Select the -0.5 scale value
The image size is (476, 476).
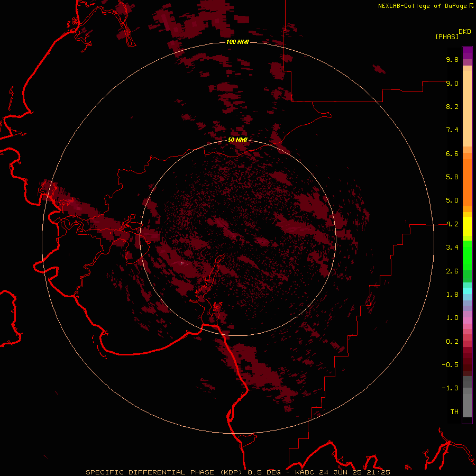pos(450,365)
